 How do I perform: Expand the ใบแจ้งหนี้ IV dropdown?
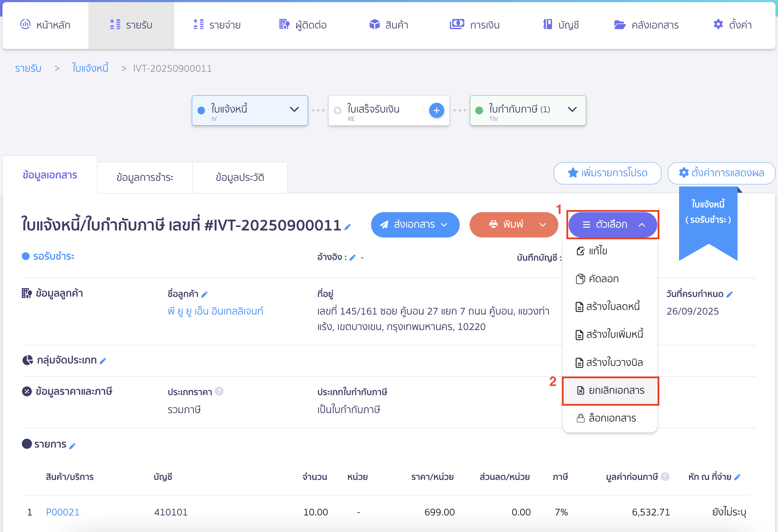294,109
